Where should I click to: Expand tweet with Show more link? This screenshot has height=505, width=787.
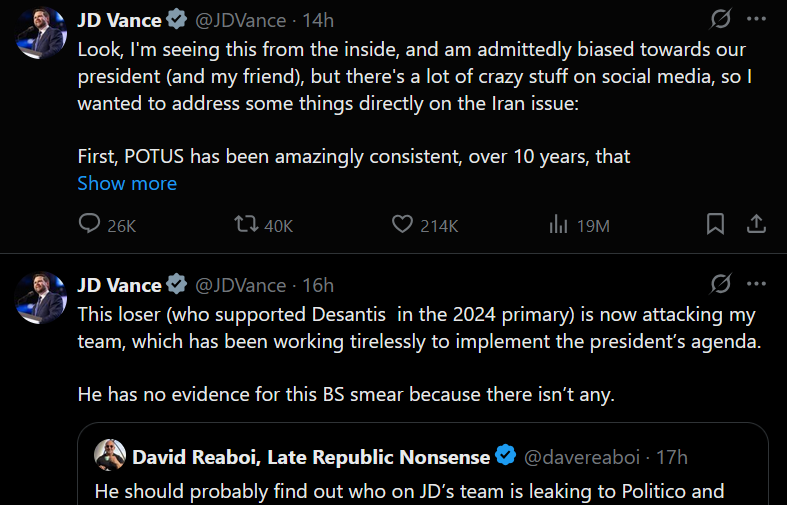point(127,183)
